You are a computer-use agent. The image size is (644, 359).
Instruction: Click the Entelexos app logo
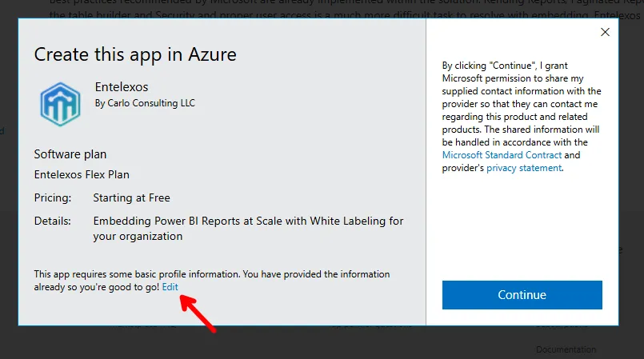(61, 103)
